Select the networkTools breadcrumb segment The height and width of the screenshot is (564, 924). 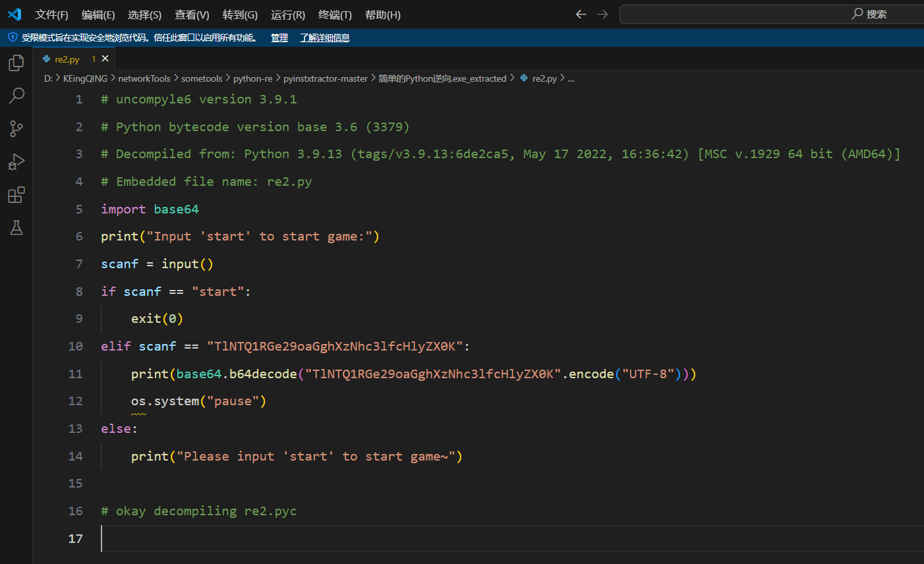(x=144, y=78)
